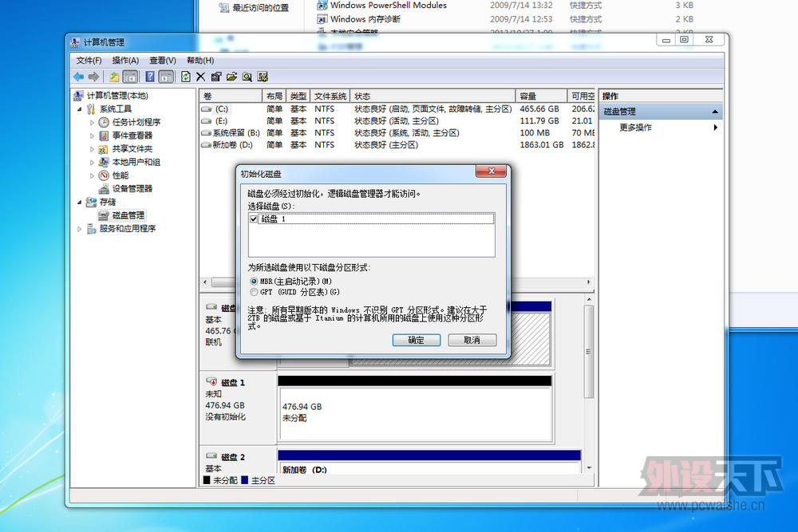
Task: Select the 新加卷 (D:) volume row
Action: [x=397, y=145]
